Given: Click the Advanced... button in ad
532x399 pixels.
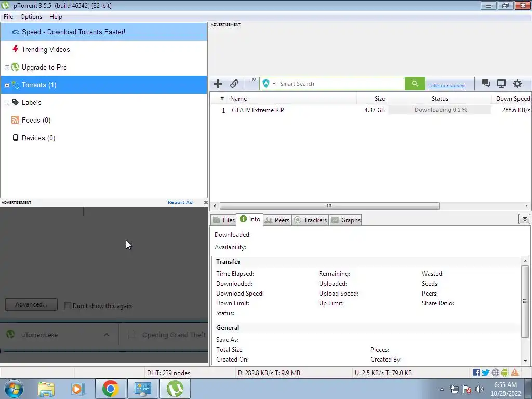Looking at the screenshot, I should [31, 304].
